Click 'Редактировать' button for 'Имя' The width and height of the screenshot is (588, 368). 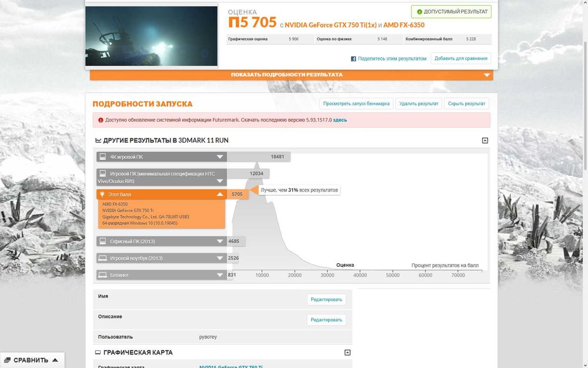click(326, 299)
